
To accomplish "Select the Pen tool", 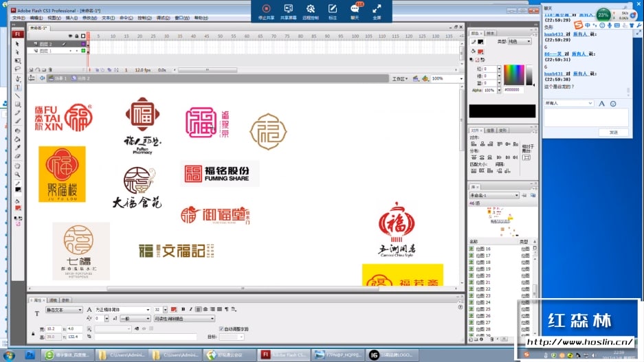I will pyautogui.click(x=18, y=79).
